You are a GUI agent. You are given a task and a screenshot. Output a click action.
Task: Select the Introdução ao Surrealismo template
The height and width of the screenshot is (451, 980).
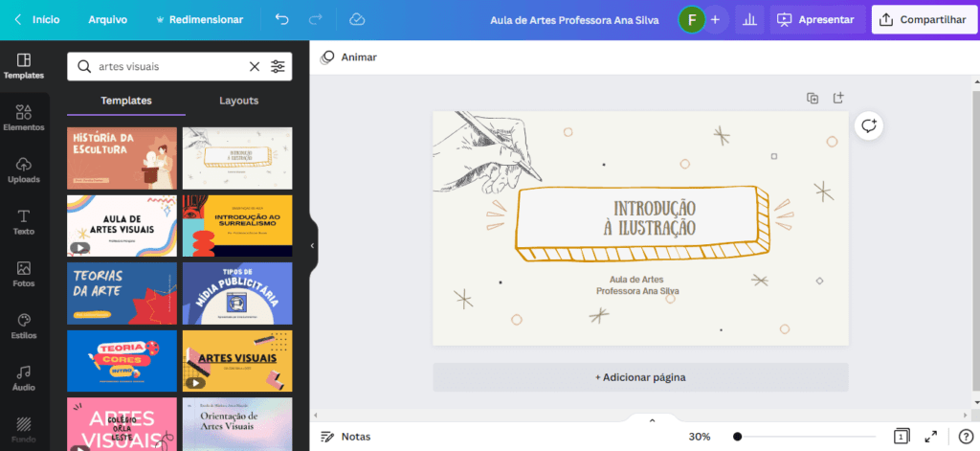pyautogui.click(x=237, y=226)
